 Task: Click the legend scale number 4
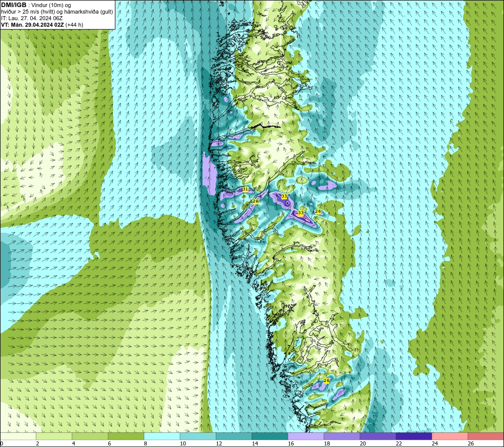point(74,443)
